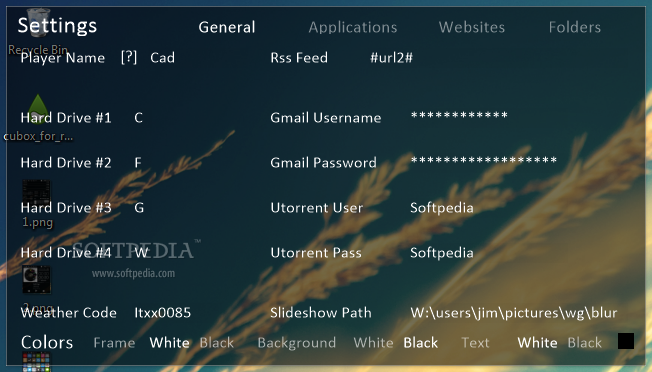Set Text color to White

537,342
